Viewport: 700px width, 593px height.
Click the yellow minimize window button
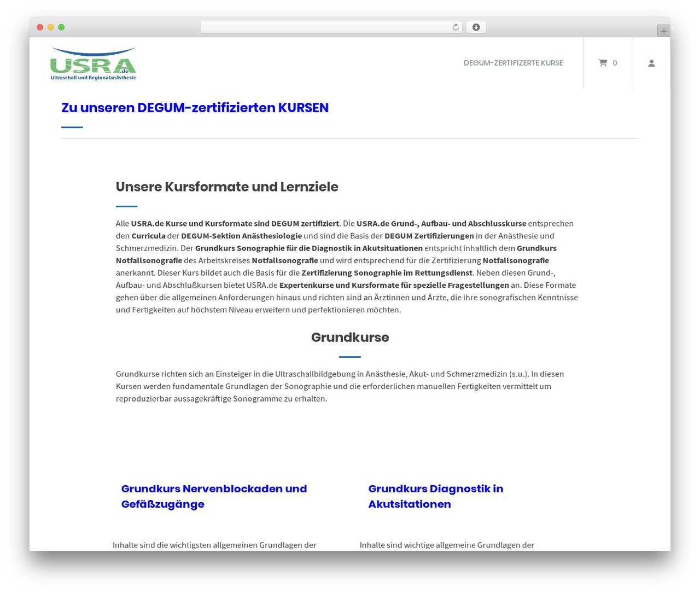50,27
